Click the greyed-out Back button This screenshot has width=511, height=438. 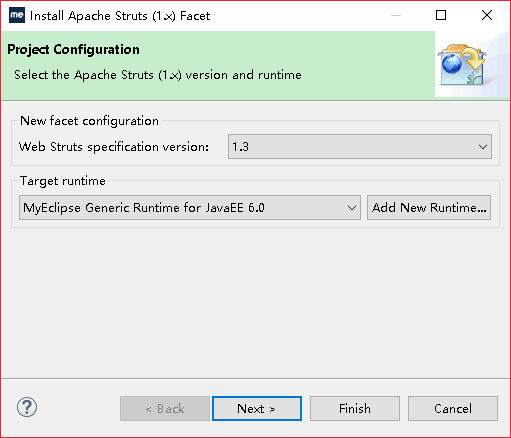coord(165,408)
